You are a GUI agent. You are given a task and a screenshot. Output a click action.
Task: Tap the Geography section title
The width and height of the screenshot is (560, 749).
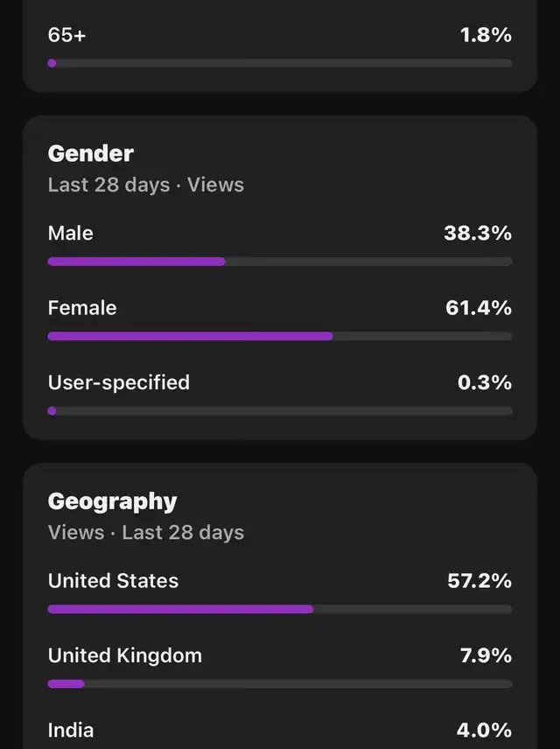pyautogui.click(x=112, y=500)
